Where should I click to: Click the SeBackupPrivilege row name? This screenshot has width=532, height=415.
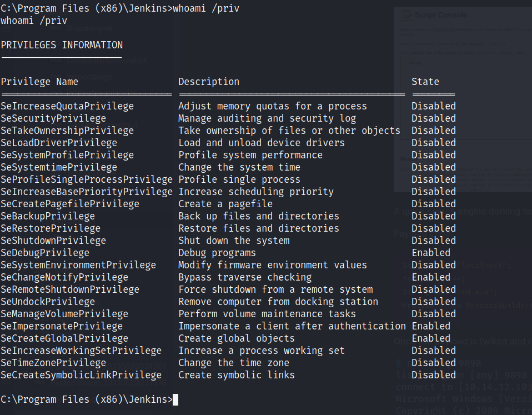(48, 216)
